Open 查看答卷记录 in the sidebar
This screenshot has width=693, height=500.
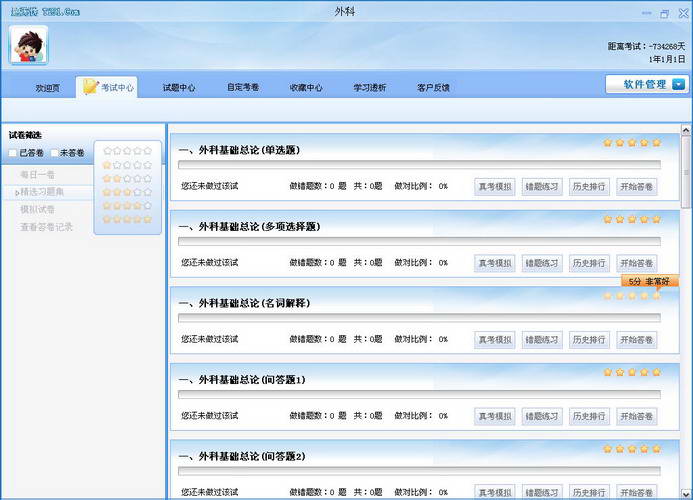pyautogui.click(x=46, y=227)
